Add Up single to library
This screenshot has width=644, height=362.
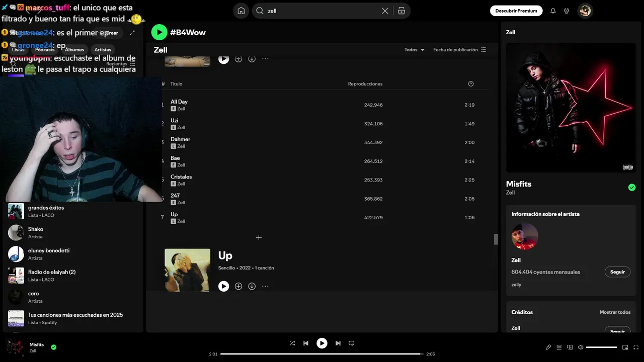pos(238,286)
